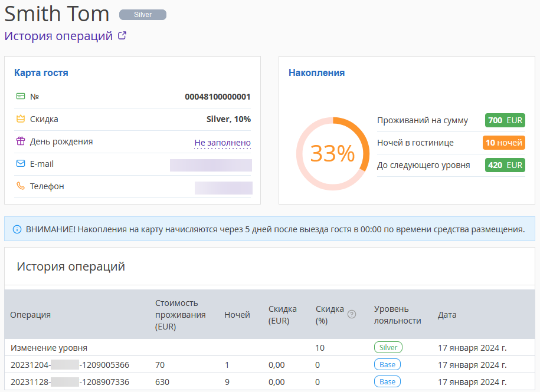The width and height of the screenshot is (540, 392).
Task: Click the gift birthday icon
Action: pyautogui.click(x=21, y=141)
